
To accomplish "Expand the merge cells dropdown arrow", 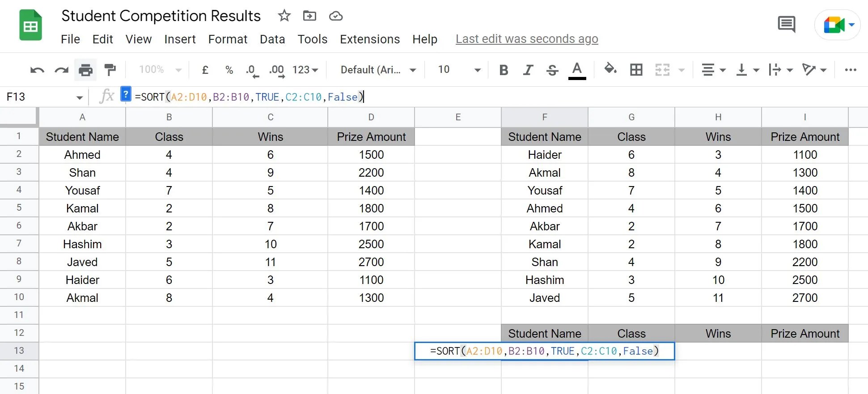I will point(682,70).
